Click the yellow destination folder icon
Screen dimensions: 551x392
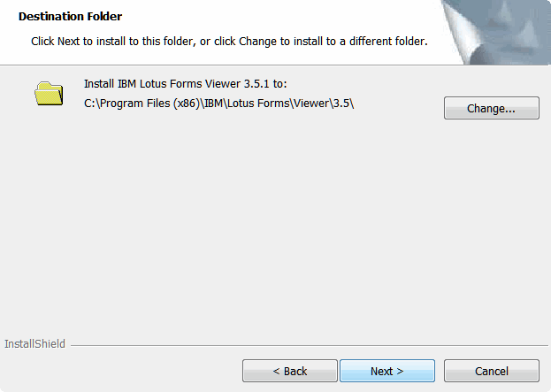click(x=49, y=94)
